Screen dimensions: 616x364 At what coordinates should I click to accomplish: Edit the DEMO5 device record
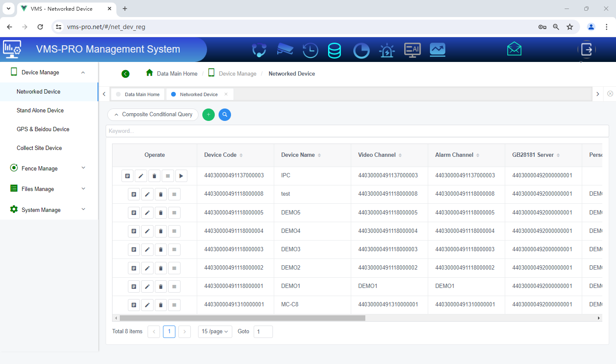[147, 212]
